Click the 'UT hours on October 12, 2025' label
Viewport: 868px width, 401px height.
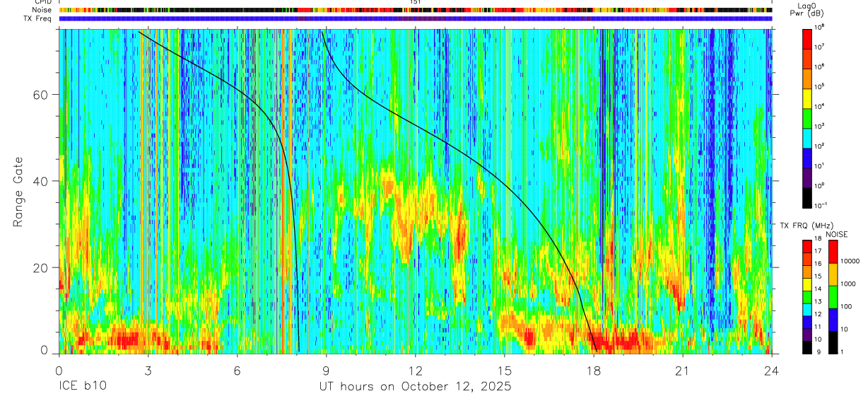(416, 387)
